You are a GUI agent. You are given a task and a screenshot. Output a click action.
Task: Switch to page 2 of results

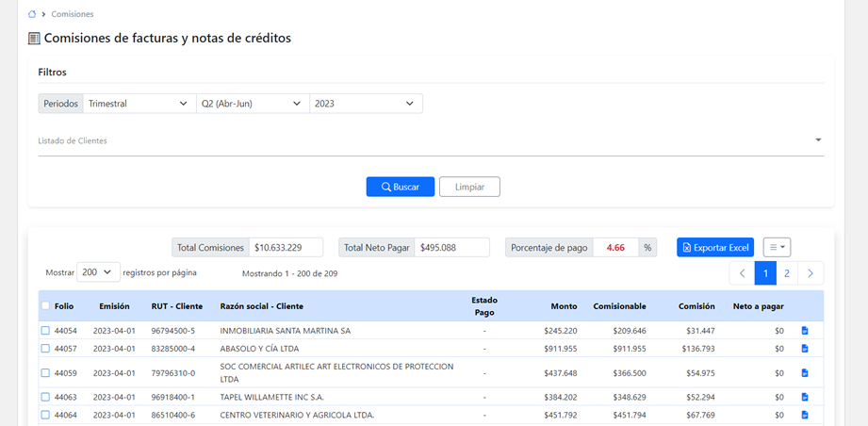point(787,273)
